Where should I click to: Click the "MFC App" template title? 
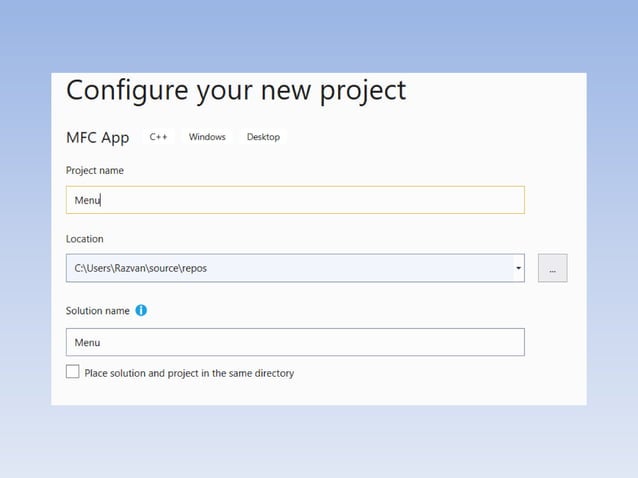[98, 138]
